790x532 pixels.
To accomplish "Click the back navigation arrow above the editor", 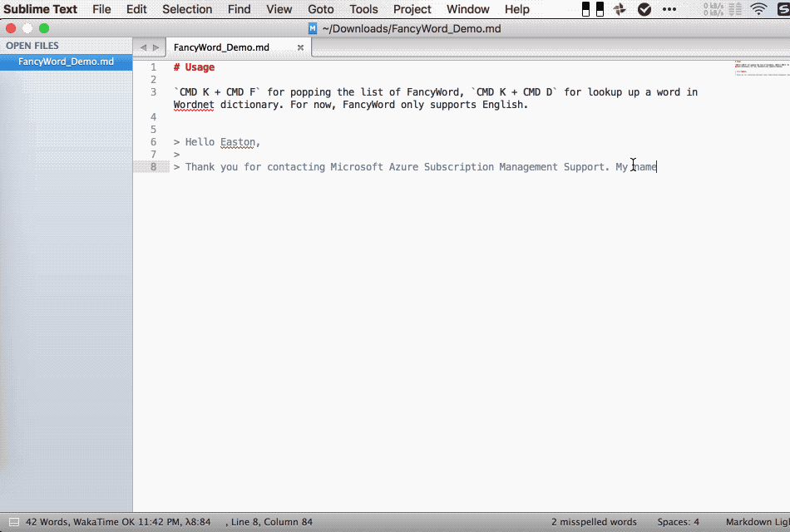I will [144, 47].
